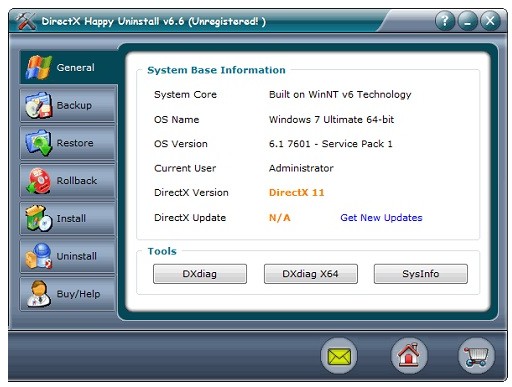Select the Install section
Viewport: 512px width, 387px height.
[68, 218]
